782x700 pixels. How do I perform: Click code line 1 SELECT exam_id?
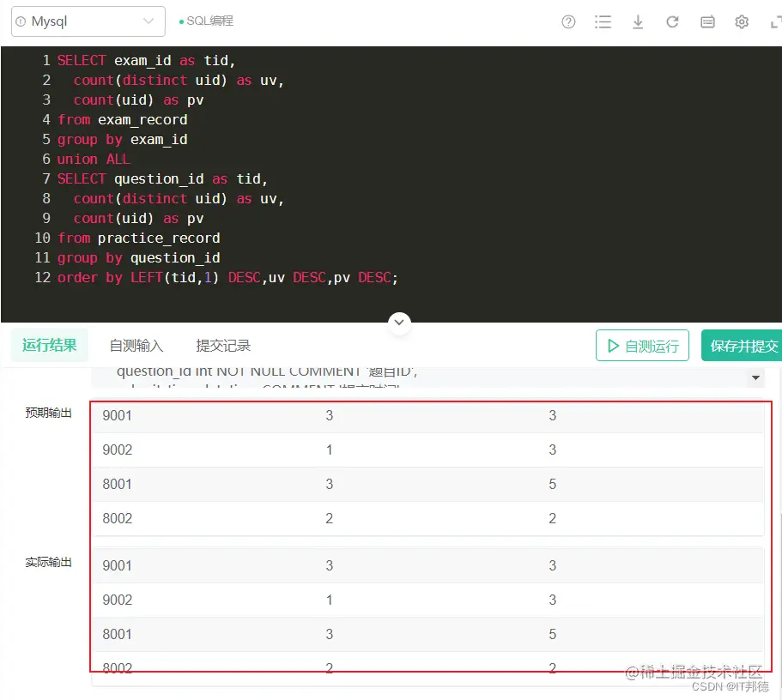point(146,61)
